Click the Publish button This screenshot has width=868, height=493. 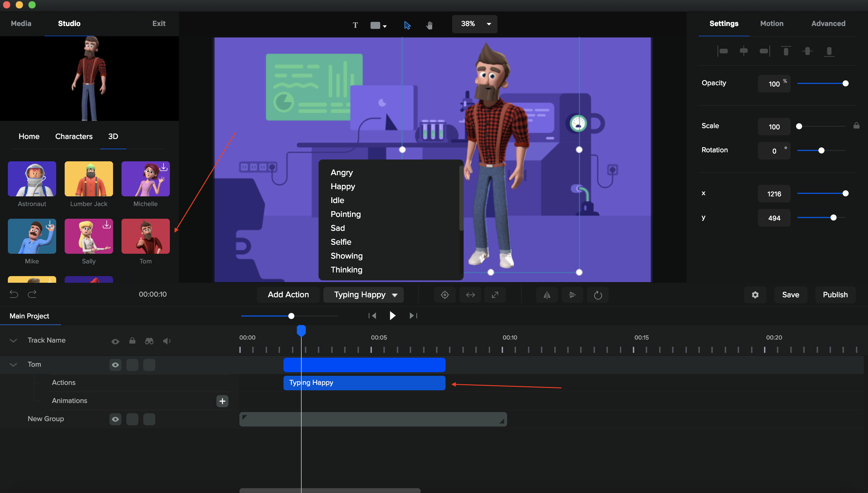[835, 295]
